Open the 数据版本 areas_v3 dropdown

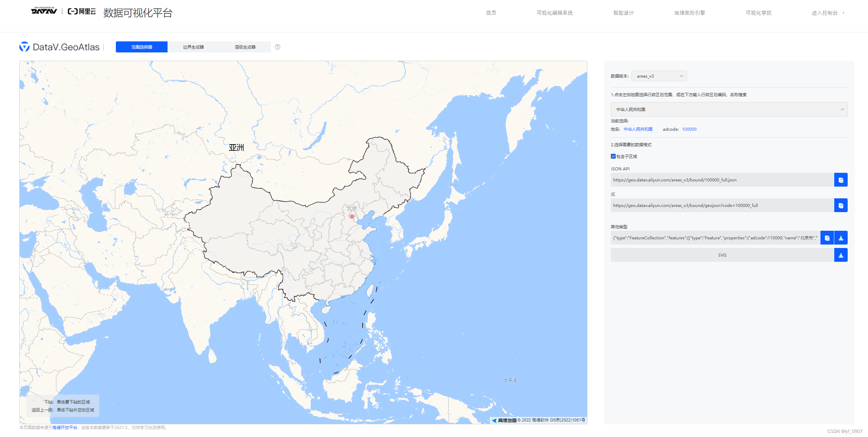click(x=659, y=76)
